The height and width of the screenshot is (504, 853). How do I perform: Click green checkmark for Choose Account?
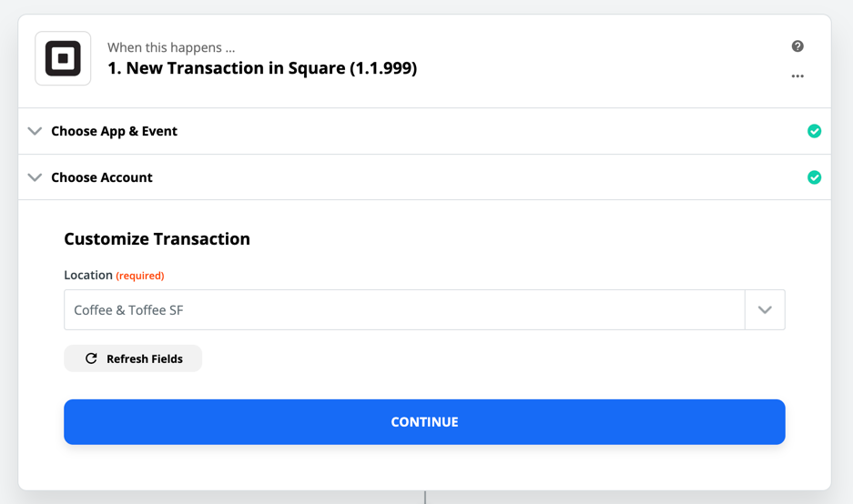[x=814, y=177]
